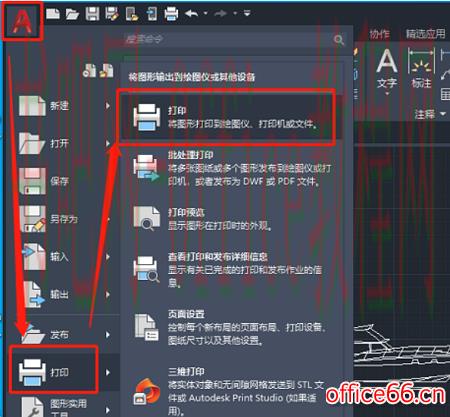Select 打开 (Open) menu item
The width and height of the screenshot is (450, 417).
tap(64, 144)
